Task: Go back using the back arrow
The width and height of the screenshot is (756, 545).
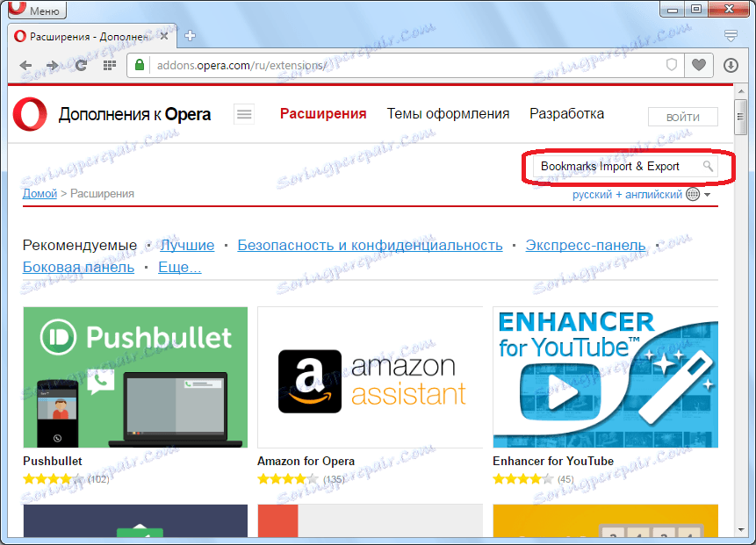Action: click(25, 65)
